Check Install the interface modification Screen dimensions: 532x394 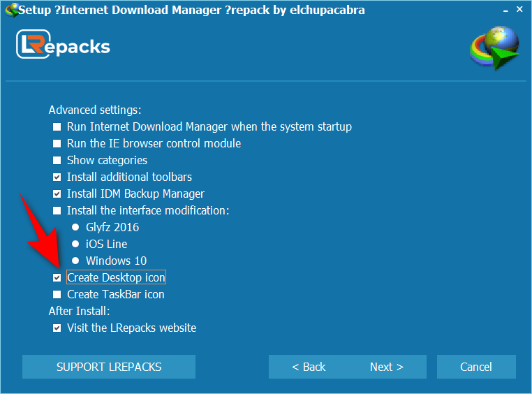pos(57,211)
